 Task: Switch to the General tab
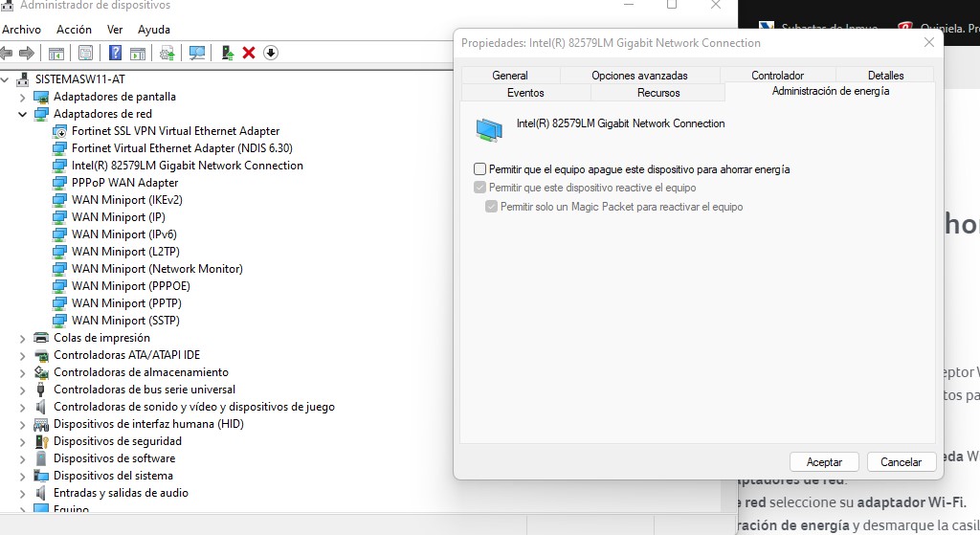tap(510, 75)
